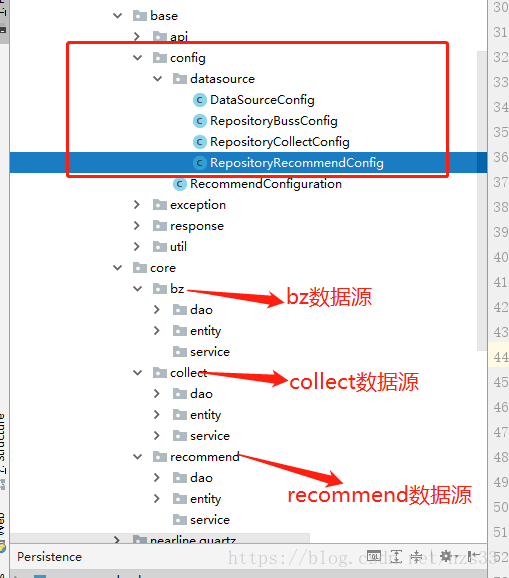Click the RepositoryBussConfig class icon
Image resolution: width=509 pixels, height=578 pixels.
pyautogui.click(x=199, y=121)
